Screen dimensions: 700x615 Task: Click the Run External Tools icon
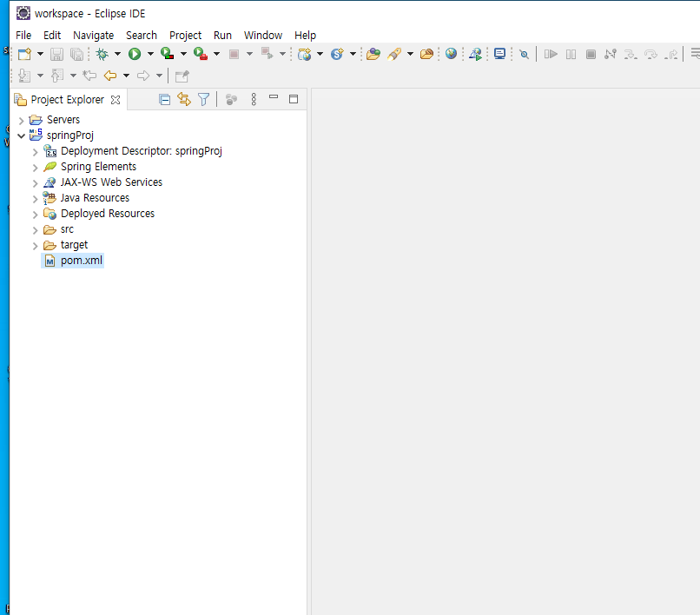click(x=201, y=54)
